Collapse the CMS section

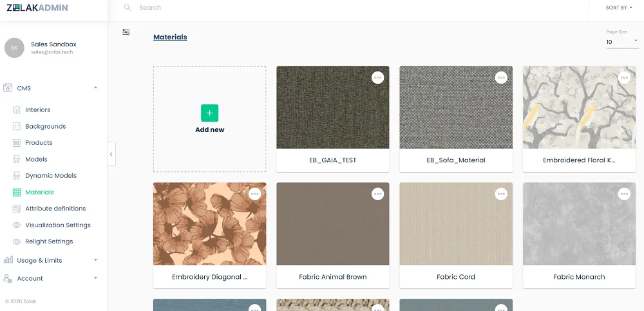[95, 88]
